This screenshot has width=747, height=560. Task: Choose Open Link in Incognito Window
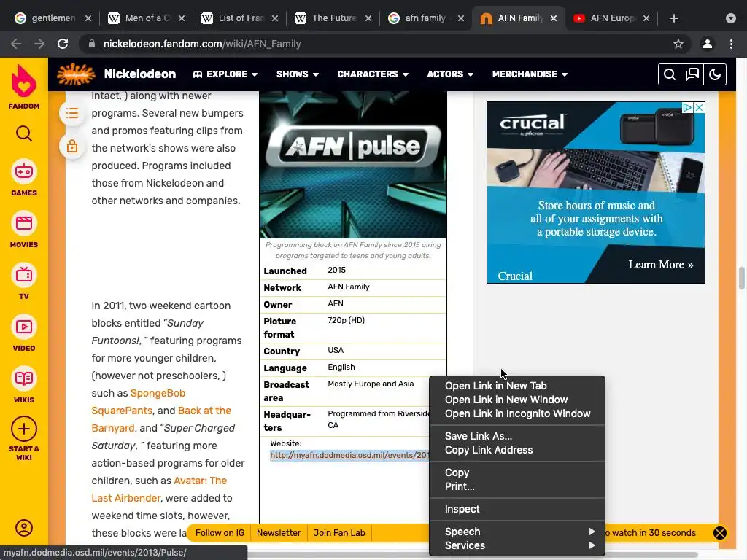(x=517, y=413)
